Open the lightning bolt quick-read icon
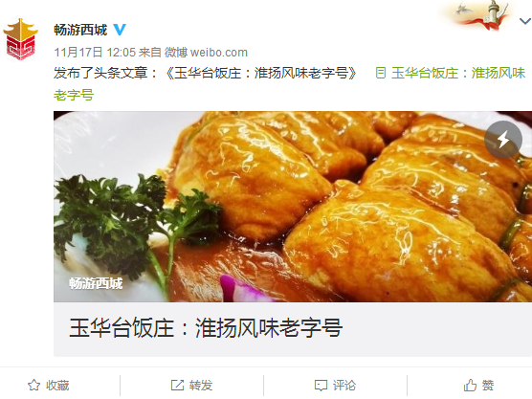This screenshot has width=532, height=399. pyautogui.click(x=503, y=140)
